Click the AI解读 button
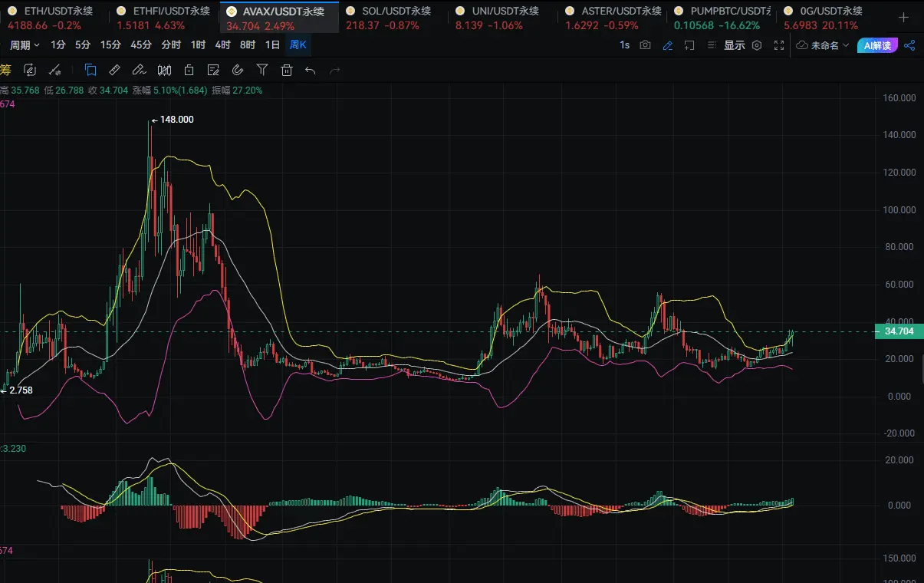 [877, 45]
